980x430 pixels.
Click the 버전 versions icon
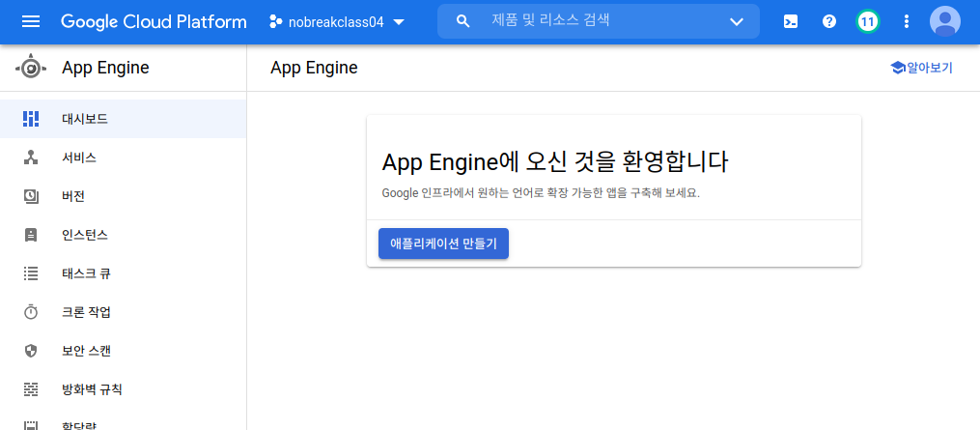click(31, 196)
